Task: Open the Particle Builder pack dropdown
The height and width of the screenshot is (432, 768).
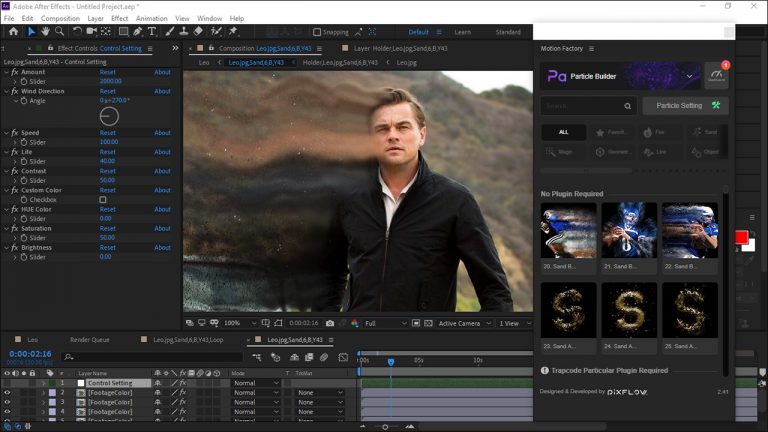Action: [689, 76]
